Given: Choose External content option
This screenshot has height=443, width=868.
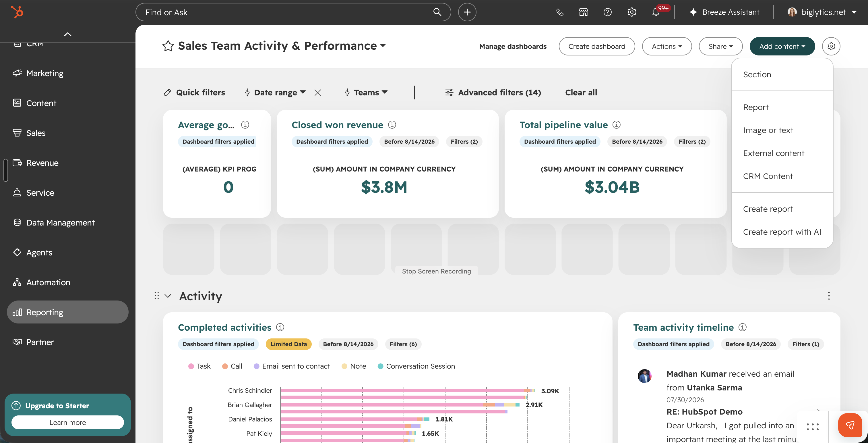Looking at the screenshot, I should [x=782, y=153].
